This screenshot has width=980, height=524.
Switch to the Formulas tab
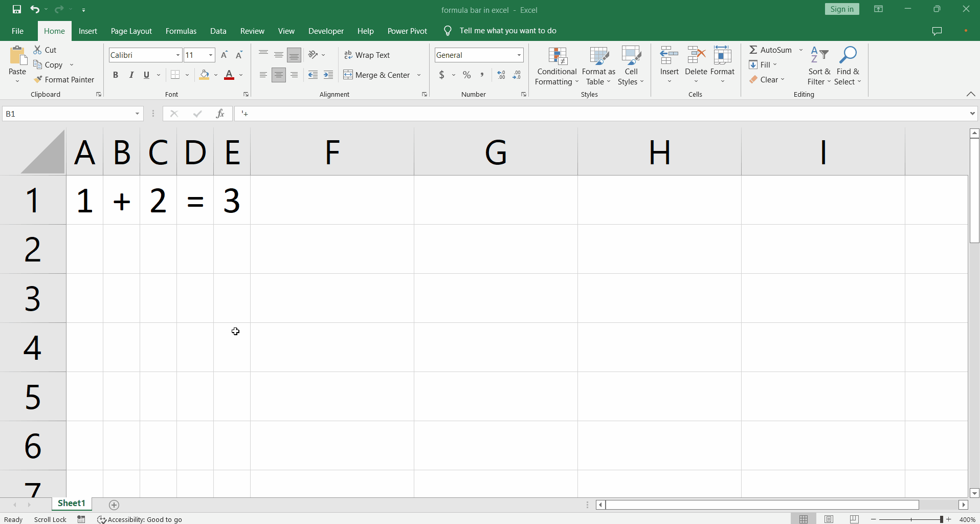(181, 31)
